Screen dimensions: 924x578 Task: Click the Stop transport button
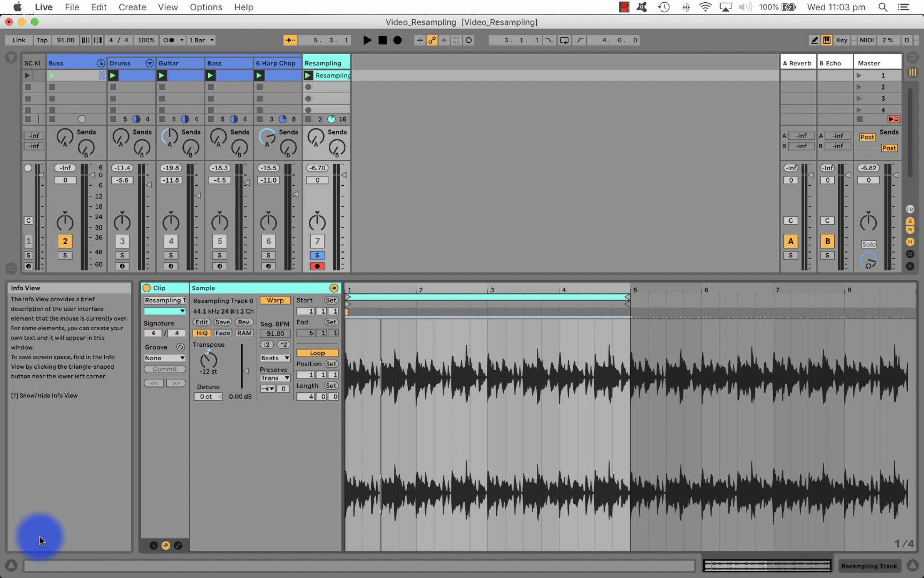click(382, 40)
